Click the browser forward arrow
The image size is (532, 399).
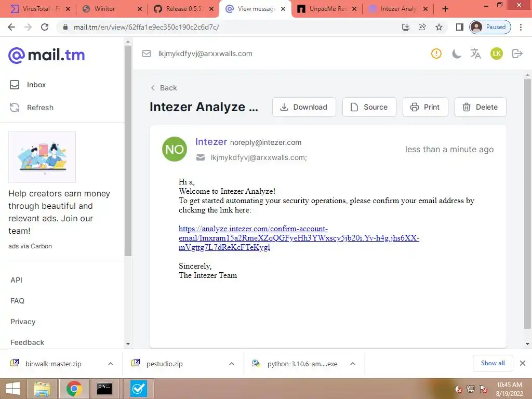28,27
